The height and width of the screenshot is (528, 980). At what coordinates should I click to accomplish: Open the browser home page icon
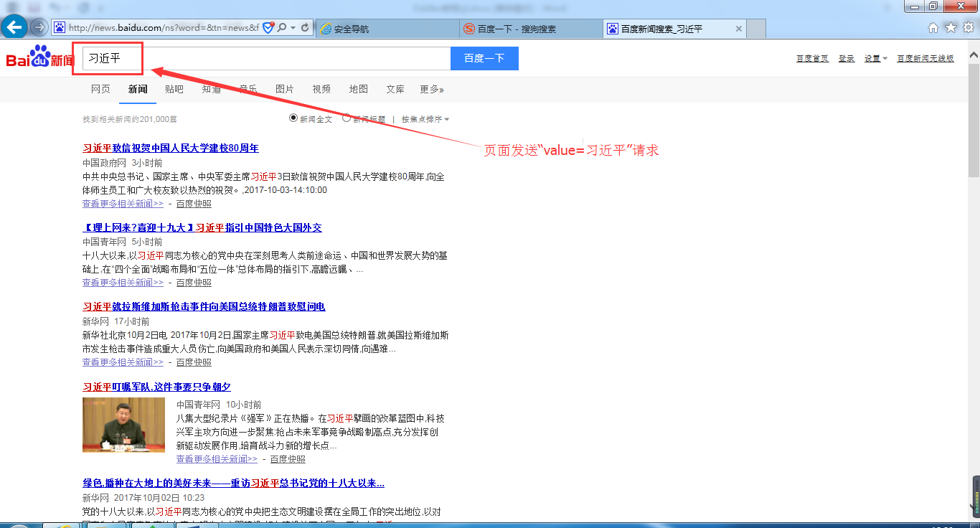point(933,28)
